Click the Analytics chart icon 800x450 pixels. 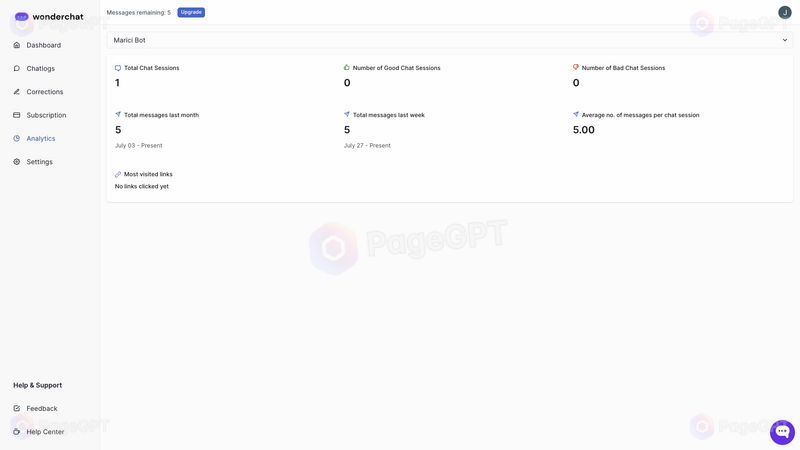(x=17, y=138)
